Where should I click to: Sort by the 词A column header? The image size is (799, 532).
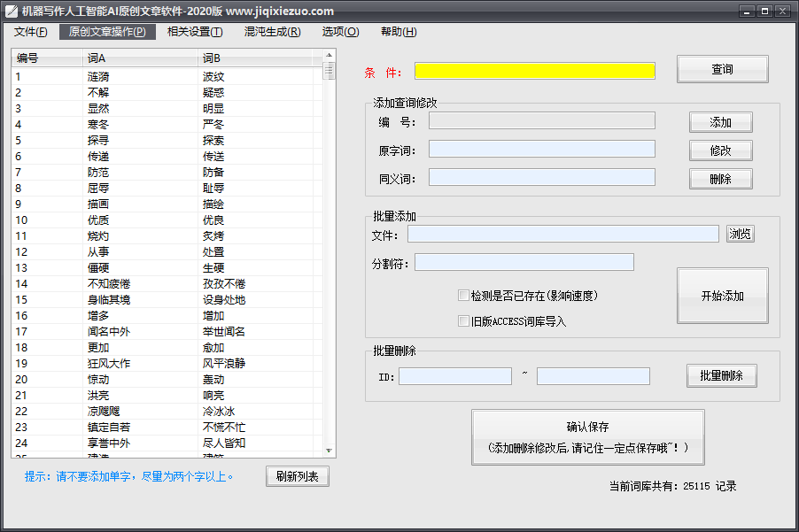click(139, 58)
